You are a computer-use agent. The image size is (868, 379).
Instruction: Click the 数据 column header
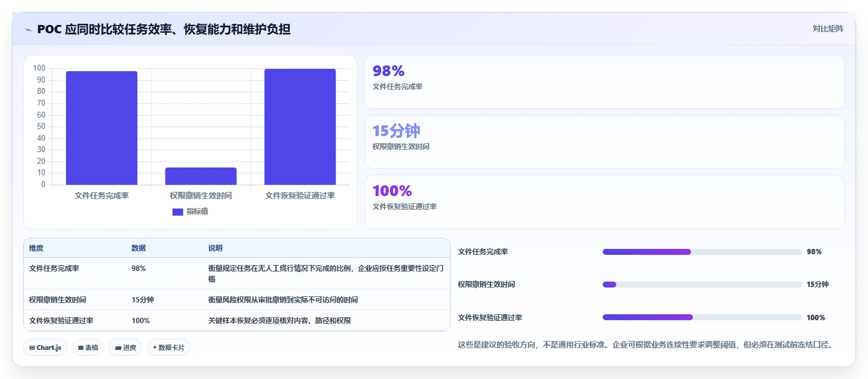tap(138, 248)
